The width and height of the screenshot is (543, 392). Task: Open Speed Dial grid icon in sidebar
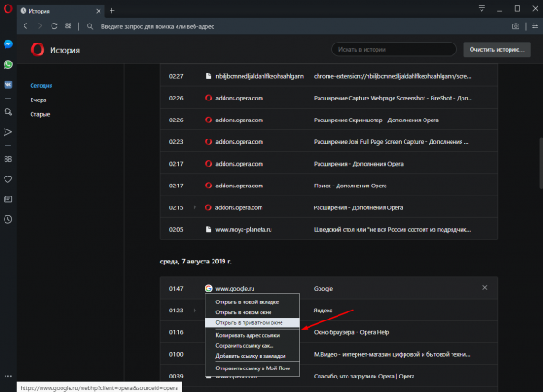point(7,158)
